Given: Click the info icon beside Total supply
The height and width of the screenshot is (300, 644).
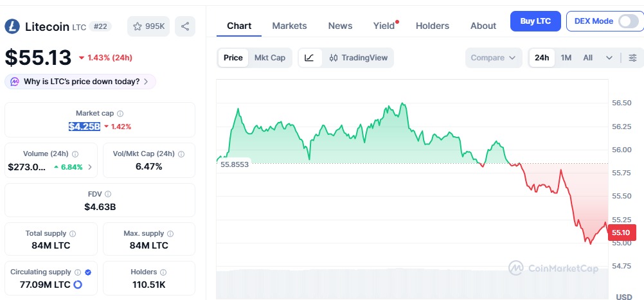Looking at the screenshot, I should 73,234.
